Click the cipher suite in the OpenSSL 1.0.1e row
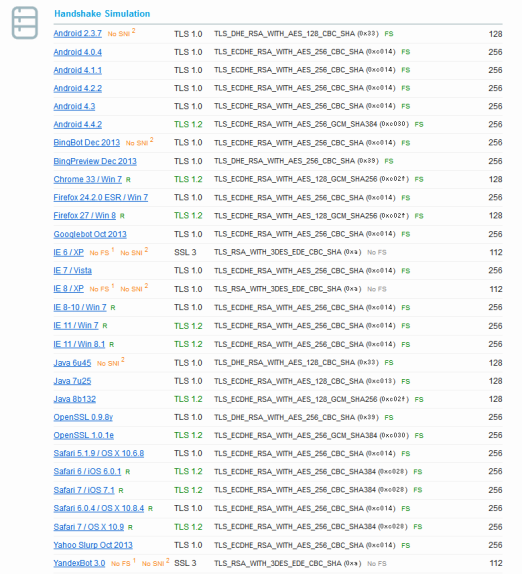The image size is (522, 574). click(x=312, y=435)
